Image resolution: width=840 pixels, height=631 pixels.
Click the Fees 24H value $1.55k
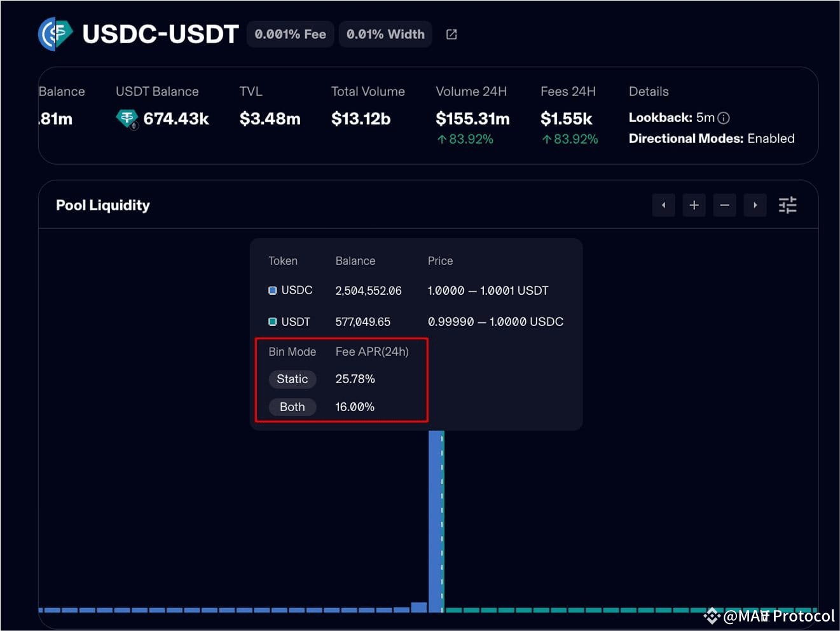(x=566, y=119)
